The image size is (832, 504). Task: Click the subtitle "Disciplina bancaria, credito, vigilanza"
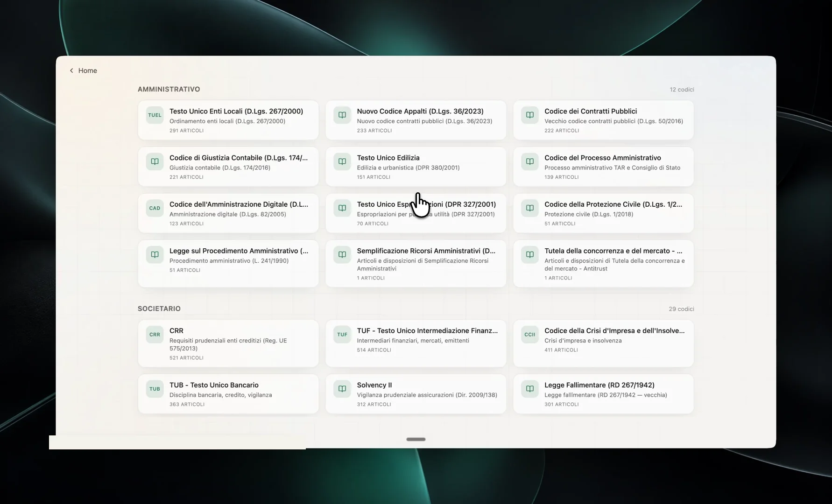[221, 395]
